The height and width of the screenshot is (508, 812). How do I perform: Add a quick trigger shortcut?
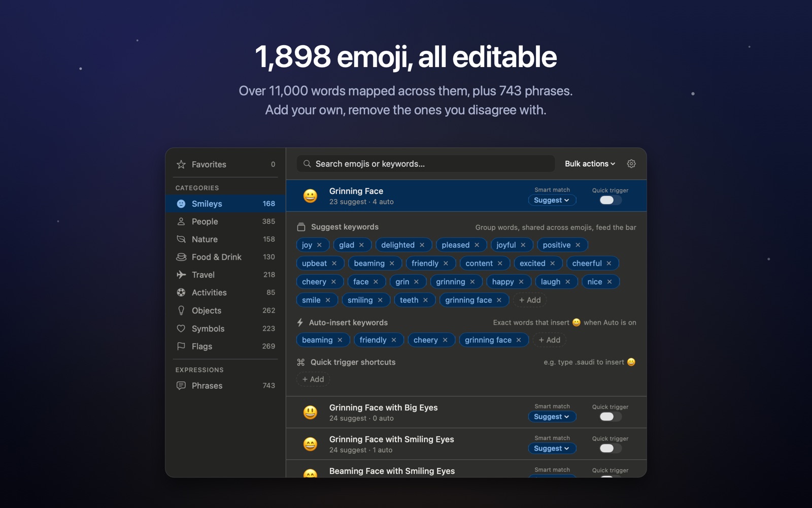click(x=313, y=379)
